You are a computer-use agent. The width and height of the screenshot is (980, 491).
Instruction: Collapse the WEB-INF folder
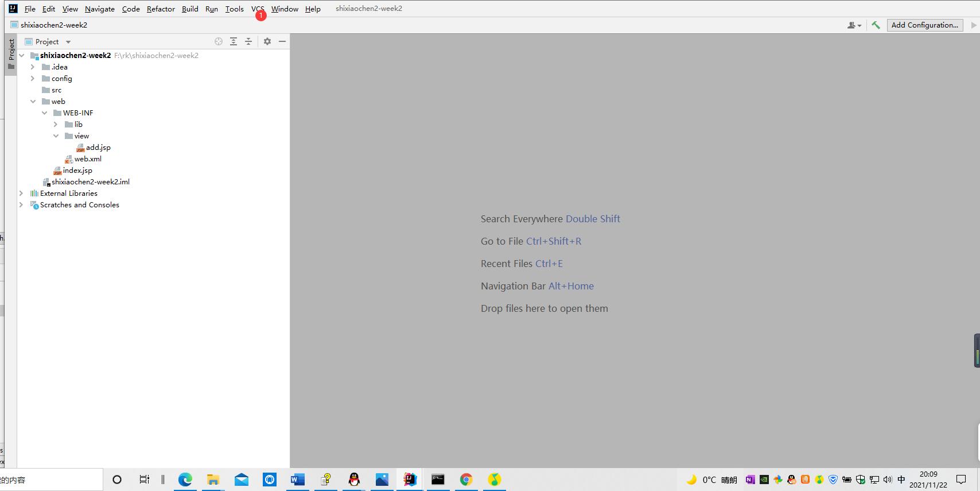[44, 113]
